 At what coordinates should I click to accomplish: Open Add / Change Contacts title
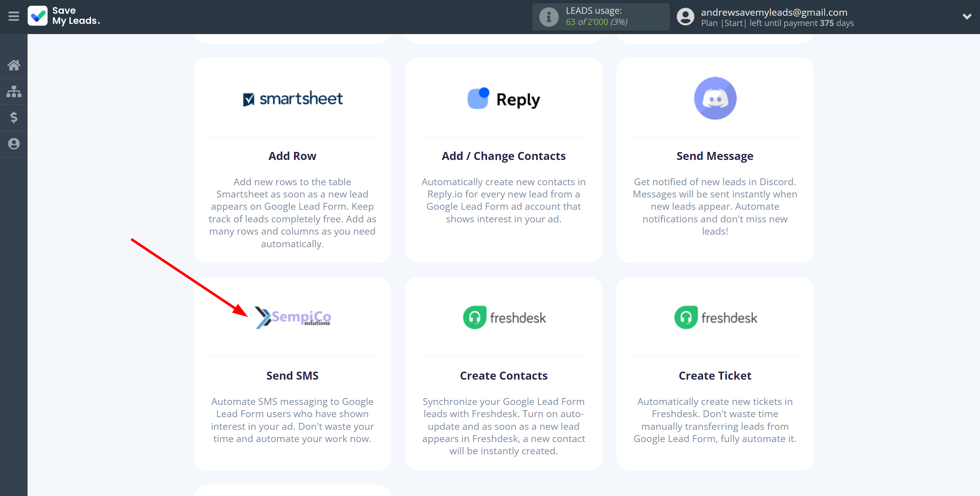pos(504,156)
